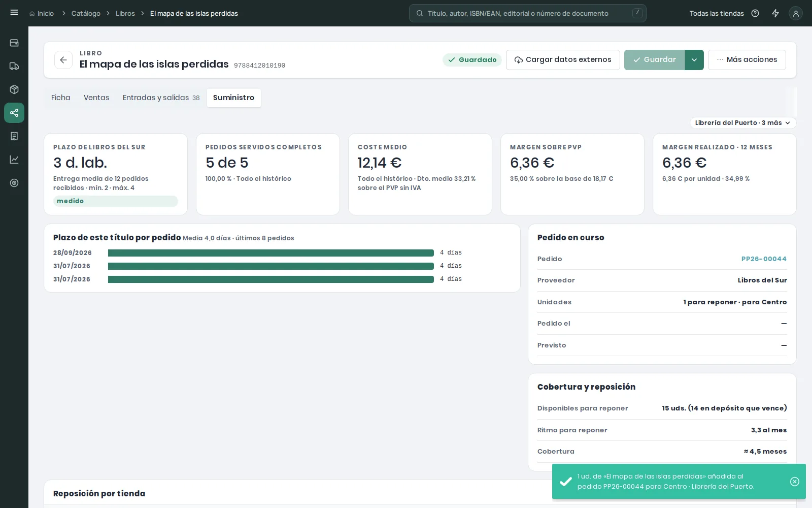Open Librería del Puerto store selector
Screen dimensions: 812x508
click(743, 123)
